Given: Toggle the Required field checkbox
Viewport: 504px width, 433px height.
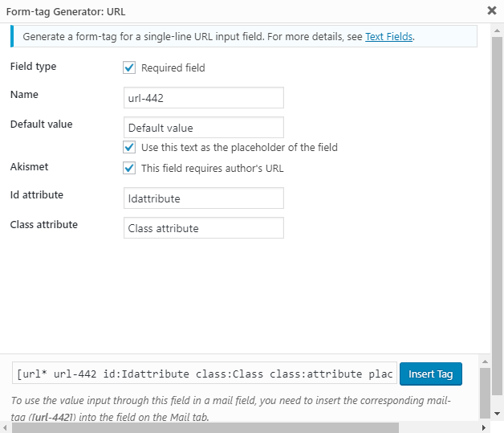Looking at the screenshot, I should point(129,68).
